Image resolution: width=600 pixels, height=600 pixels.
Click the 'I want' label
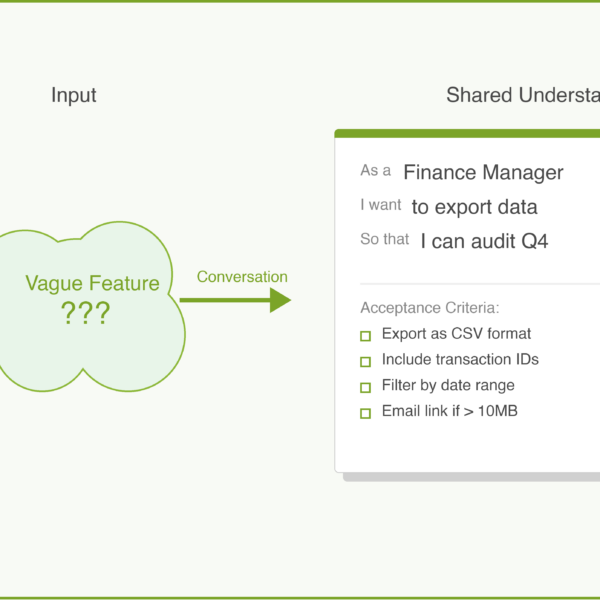(x=381, y=205)
